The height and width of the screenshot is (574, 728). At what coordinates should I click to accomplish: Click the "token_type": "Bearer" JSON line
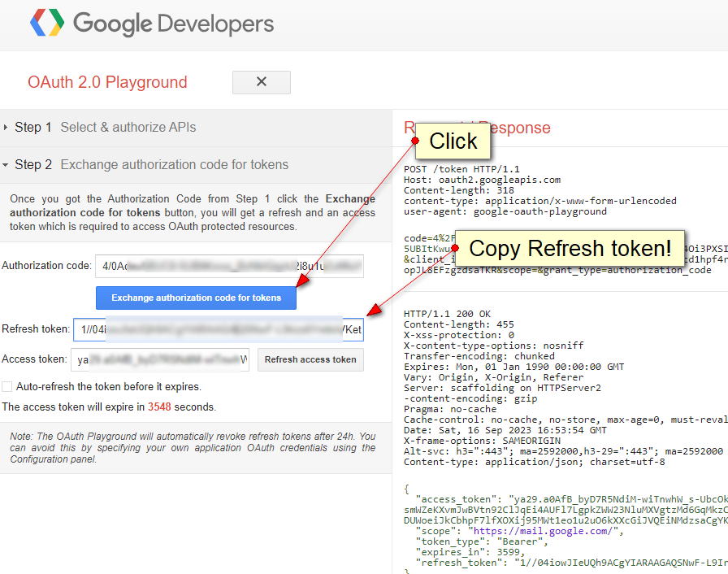pos(482,541)
